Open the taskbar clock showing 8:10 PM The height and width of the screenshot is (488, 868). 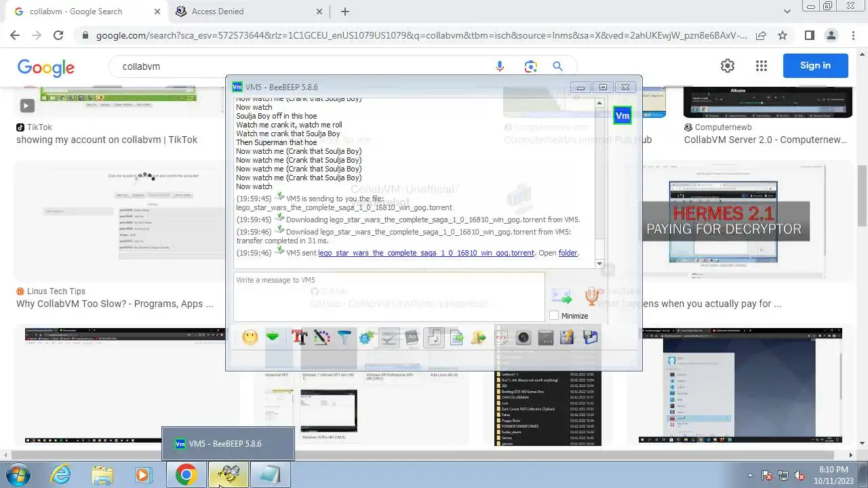click(833, 474)
